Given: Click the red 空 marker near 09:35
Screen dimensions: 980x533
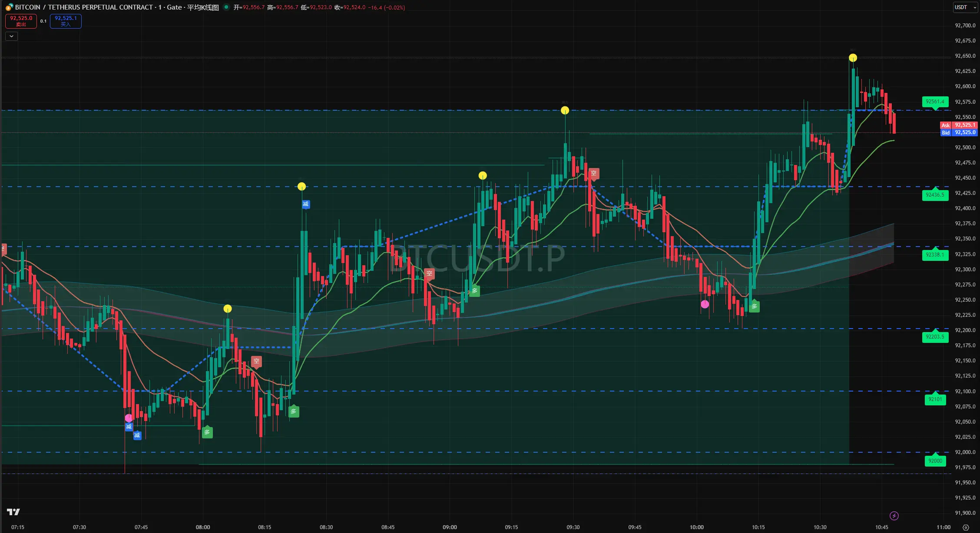Looking at the screenshot, I should point(593,174).
